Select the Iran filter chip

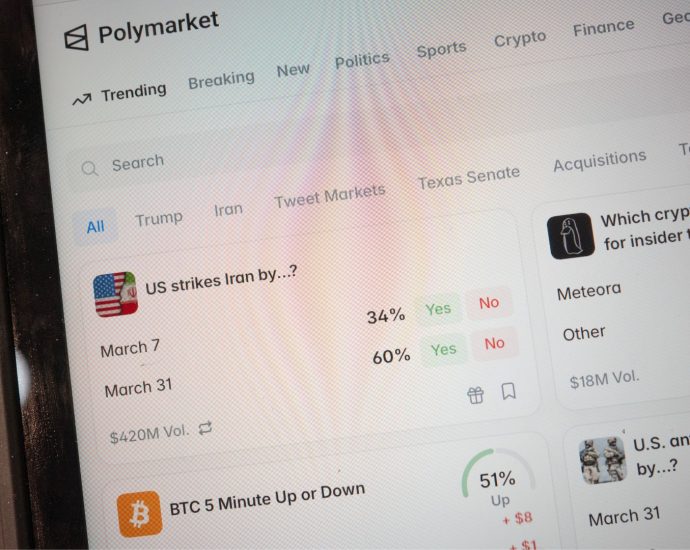228,209
